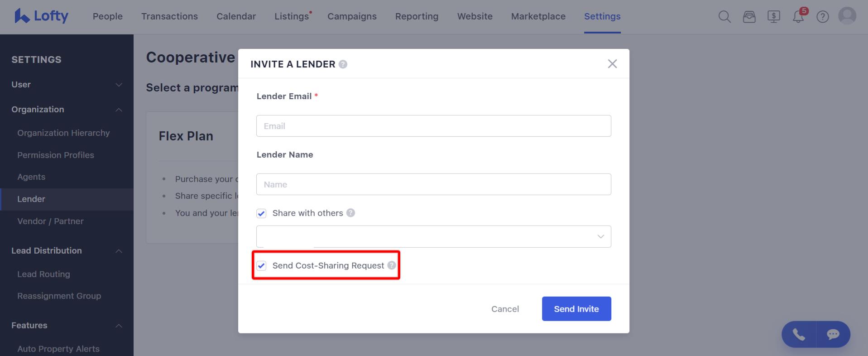868x356 pixels.
Task: Uncheck the Share with others checkbox
Action: coord(261,213)
